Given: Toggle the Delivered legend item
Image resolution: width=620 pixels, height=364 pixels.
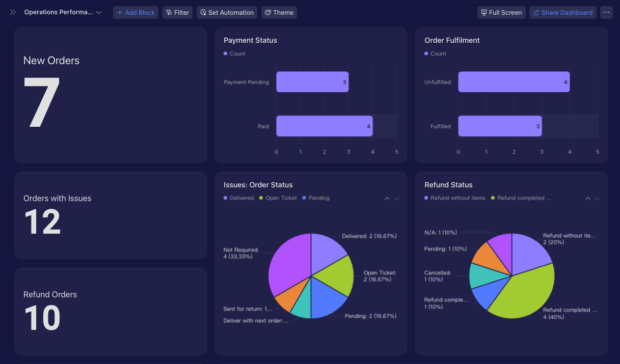Looking at the screenshot, I should (x=238, y=198).
